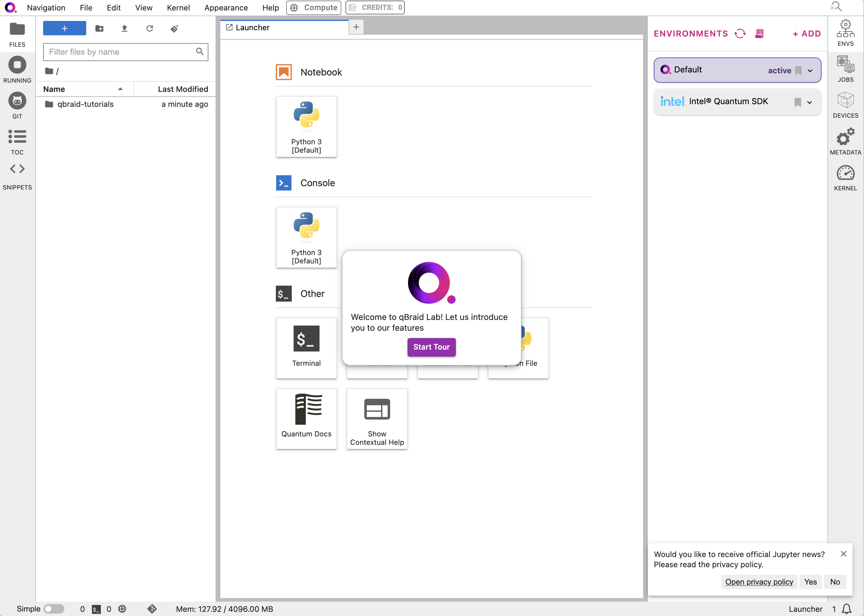The image size is (864, 616).
Task: Open Quantum Docs
Action: click(x=307, y=419)
